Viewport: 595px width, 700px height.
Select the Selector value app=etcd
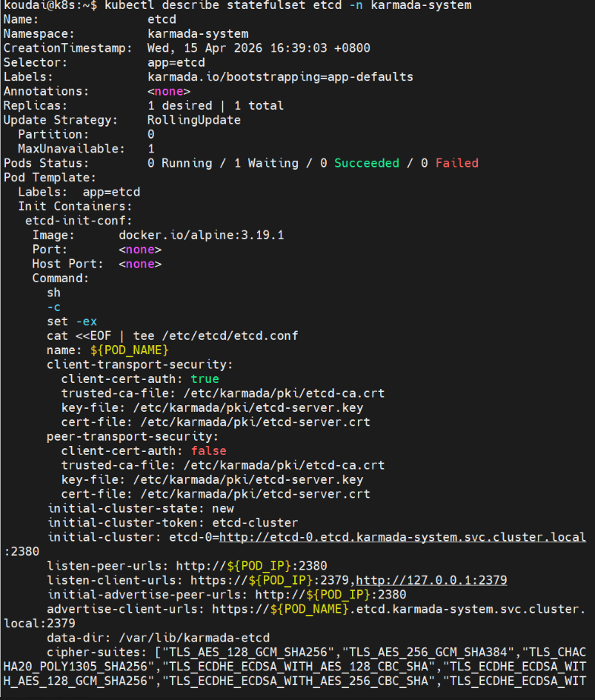pos(176,62)
